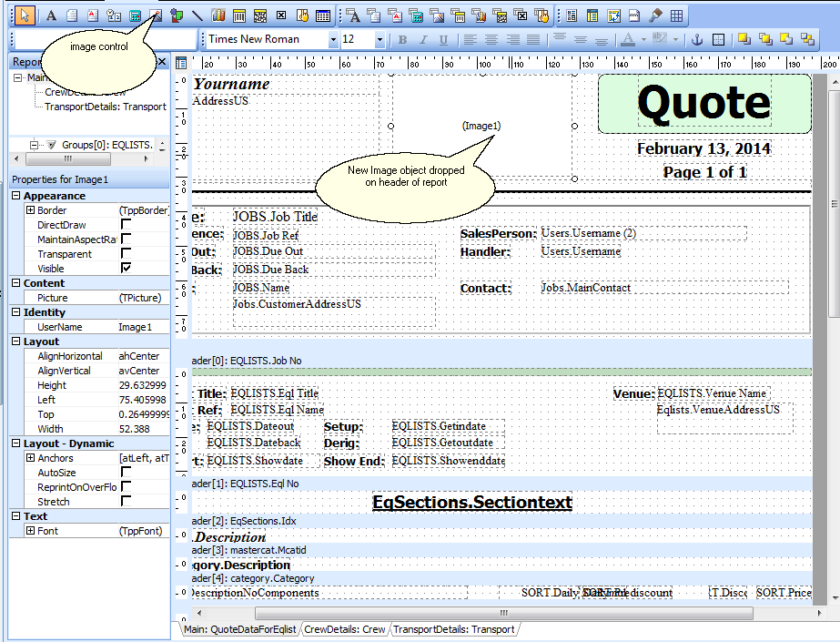Uncheck the Visible property checkbox
840x642 pixels.
coord(126,269)
